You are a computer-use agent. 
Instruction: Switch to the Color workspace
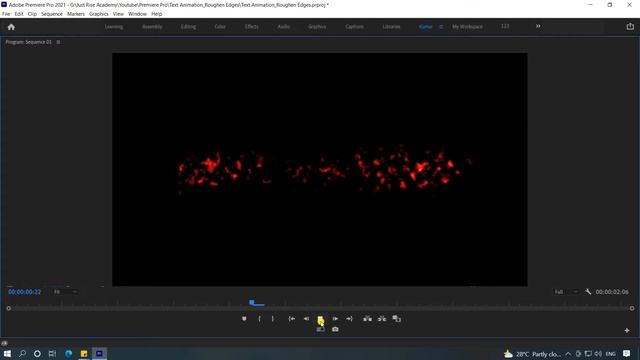coord(220,27)
